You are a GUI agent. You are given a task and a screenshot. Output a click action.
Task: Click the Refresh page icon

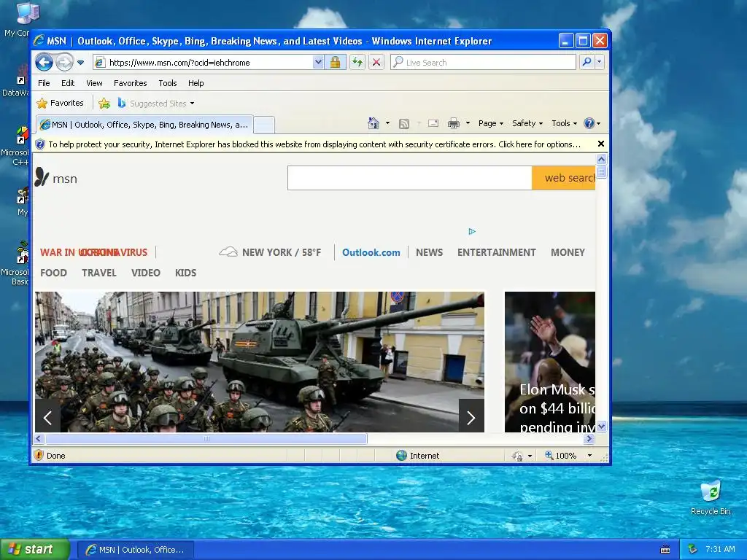pos(357,63)
